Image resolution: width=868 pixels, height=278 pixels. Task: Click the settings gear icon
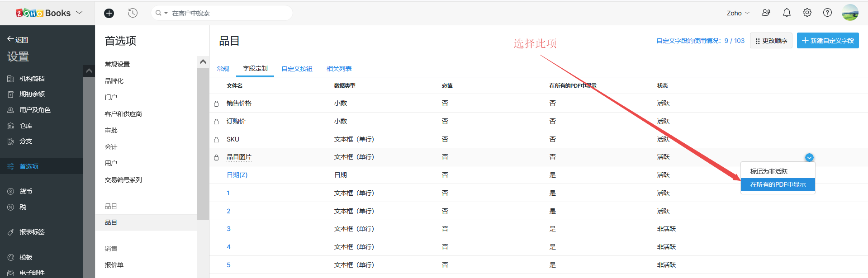point(807,13)
